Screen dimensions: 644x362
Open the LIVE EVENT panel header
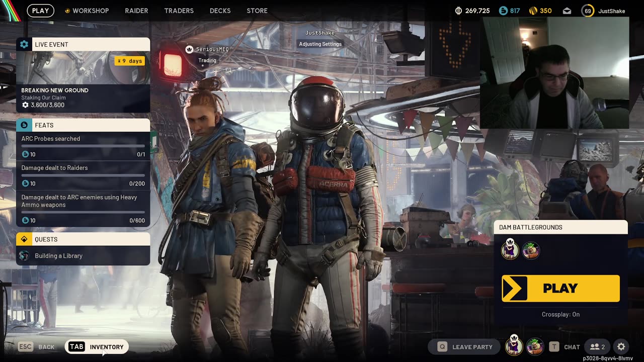(x=83, y=44)
